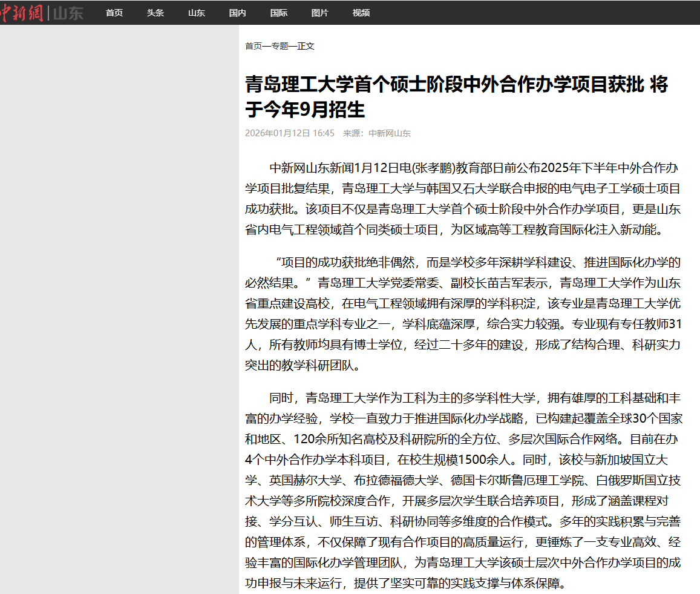Select 山东 in the top navigation menu
Viewport: 700px width, 594px height.
197,13
